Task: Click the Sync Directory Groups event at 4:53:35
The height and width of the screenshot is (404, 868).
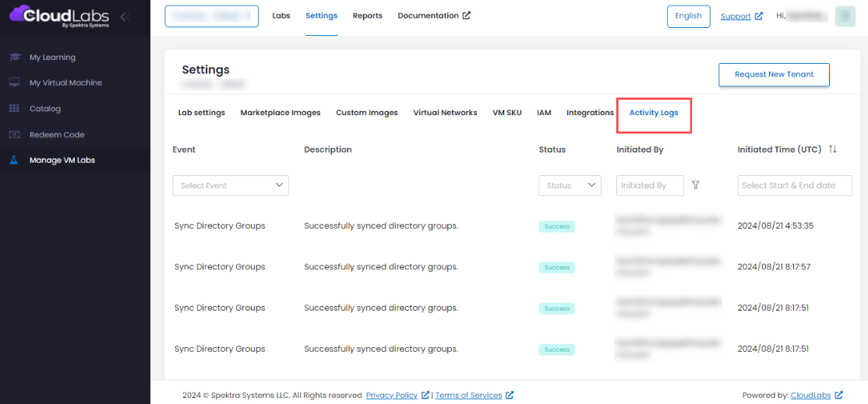Action: 220,226
